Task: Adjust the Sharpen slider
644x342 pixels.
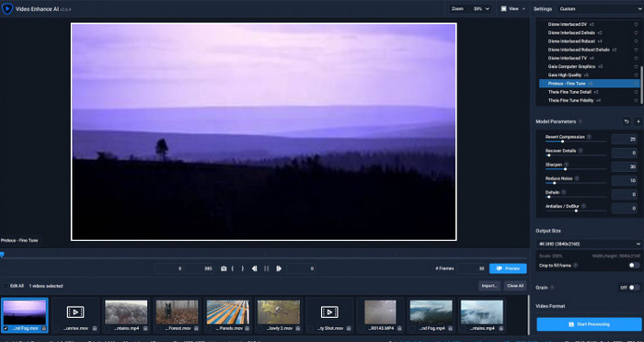Action: 576,169
